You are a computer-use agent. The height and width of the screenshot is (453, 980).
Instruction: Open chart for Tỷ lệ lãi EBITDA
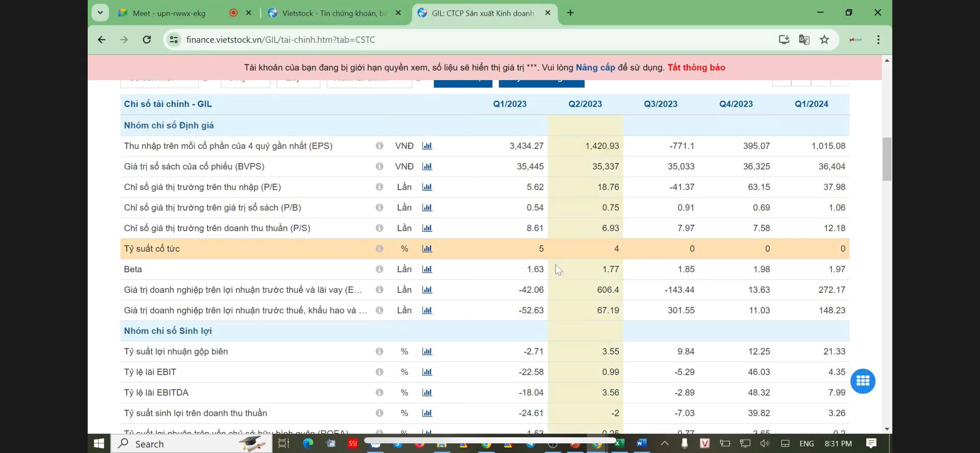tap(427, 392)
